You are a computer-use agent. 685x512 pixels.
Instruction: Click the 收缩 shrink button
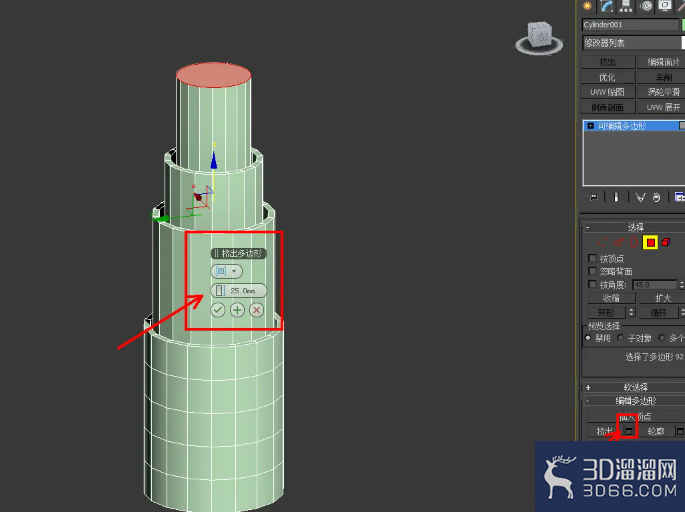(611, 298)
